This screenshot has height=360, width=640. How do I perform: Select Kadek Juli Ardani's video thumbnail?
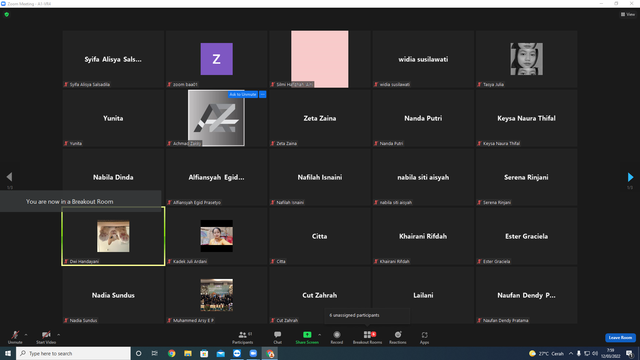tap(216, 236)
